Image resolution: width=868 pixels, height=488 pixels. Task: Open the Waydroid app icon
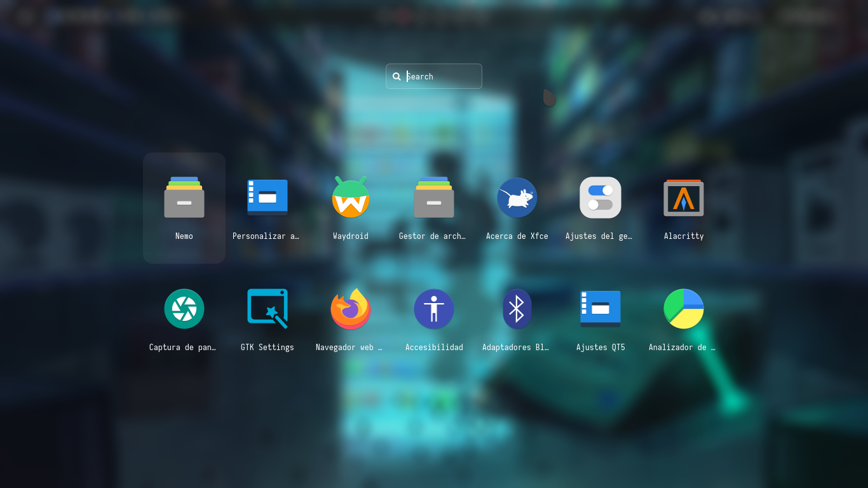(x=351, y=198)
